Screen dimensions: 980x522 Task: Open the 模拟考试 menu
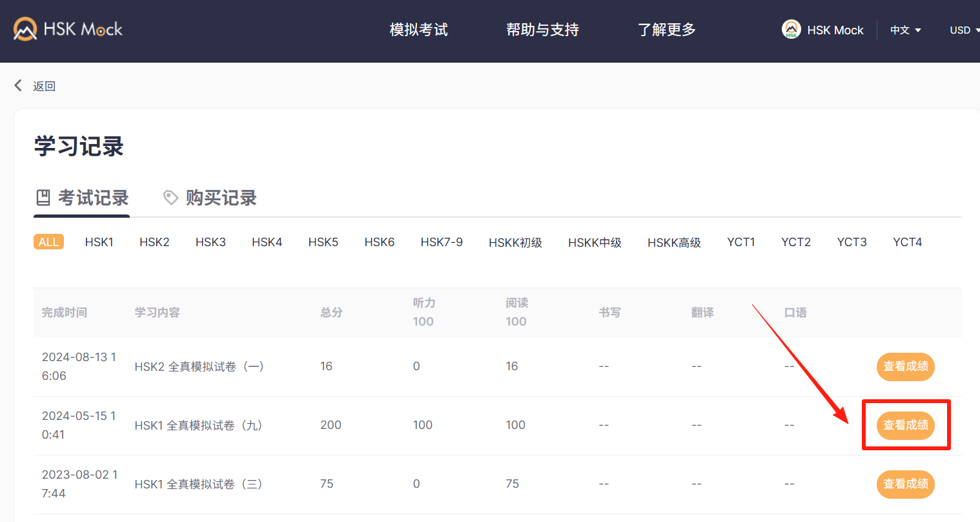(418, 30)
